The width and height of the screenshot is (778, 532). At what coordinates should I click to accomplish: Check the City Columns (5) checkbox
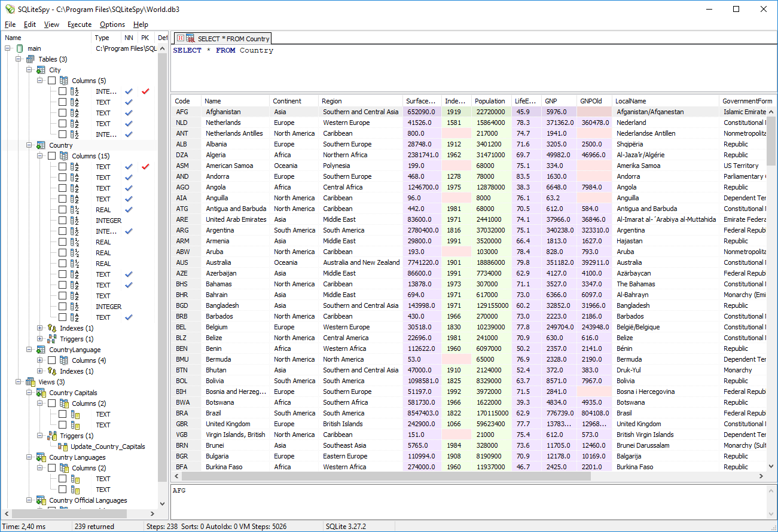(52, 81)
